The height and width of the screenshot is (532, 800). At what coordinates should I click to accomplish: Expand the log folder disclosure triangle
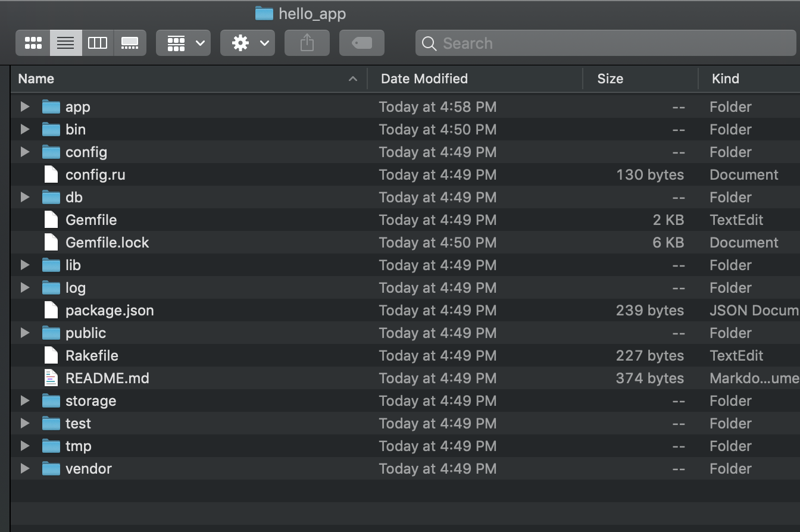pyautogui.click(x=25, y=287)
